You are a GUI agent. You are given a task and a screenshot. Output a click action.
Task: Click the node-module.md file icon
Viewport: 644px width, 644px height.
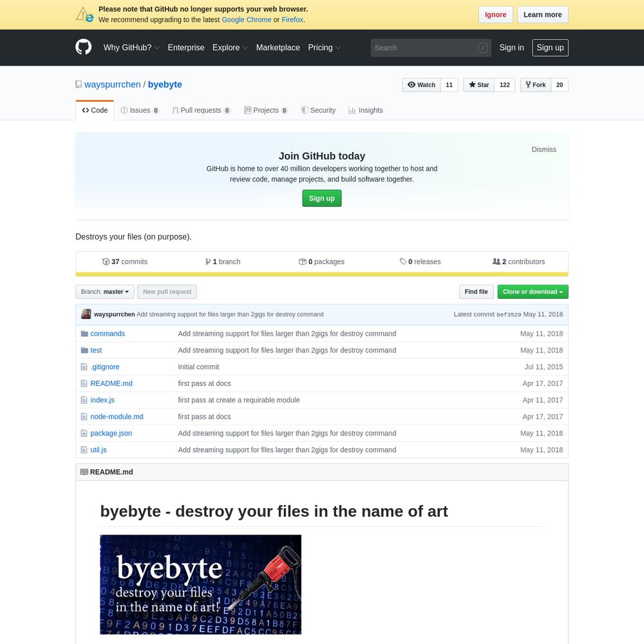84,417
